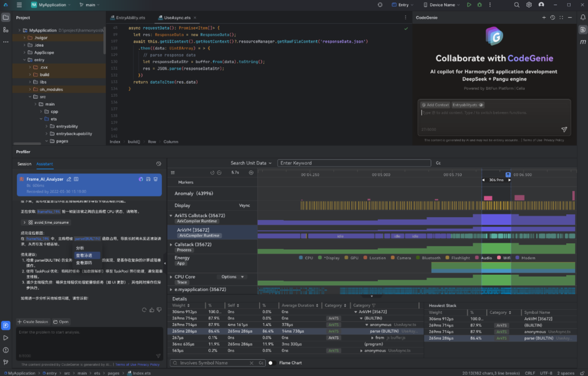
Task: Open Search Unit Data dropdown
Action: tap(251, 163)
